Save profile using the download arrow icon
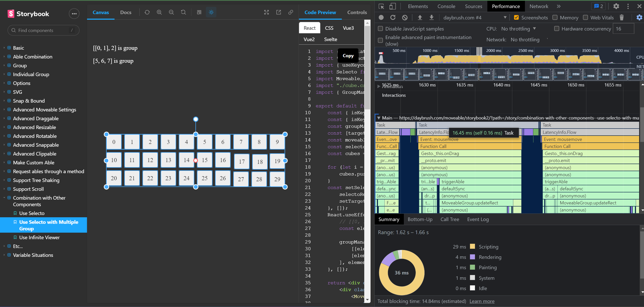This screenshot has width=644, height=307. click(x=432, y=18)
